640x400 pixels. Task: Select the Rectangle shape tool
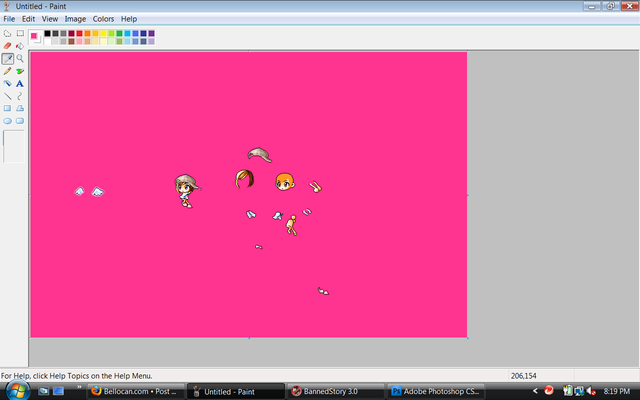7,109
